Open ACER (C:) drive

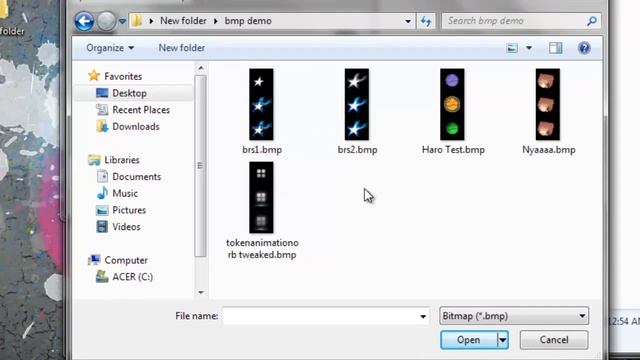tap(132, 277)
